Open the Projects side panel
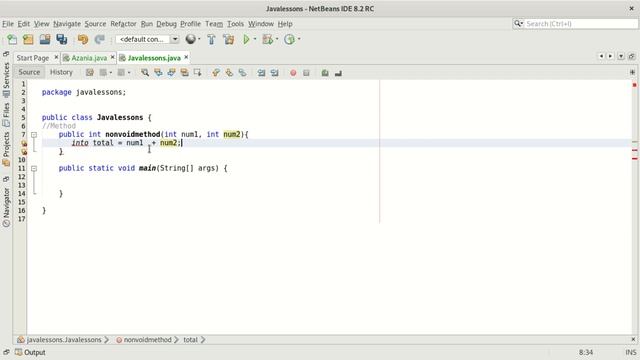Image resolution: width=640 pixels, height=360 pixels. click(x=6, y=149)
